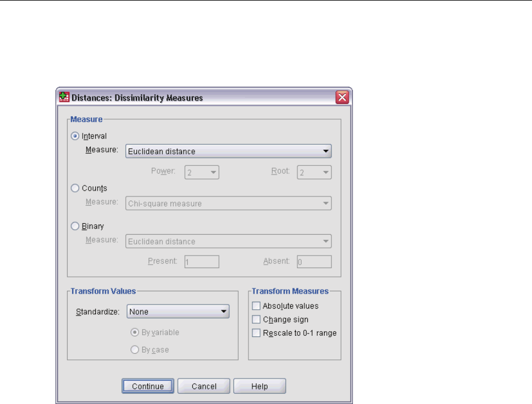Choose the By variable option
The height and width of the screenshot is (404, 532).
[x=135, y=332]
